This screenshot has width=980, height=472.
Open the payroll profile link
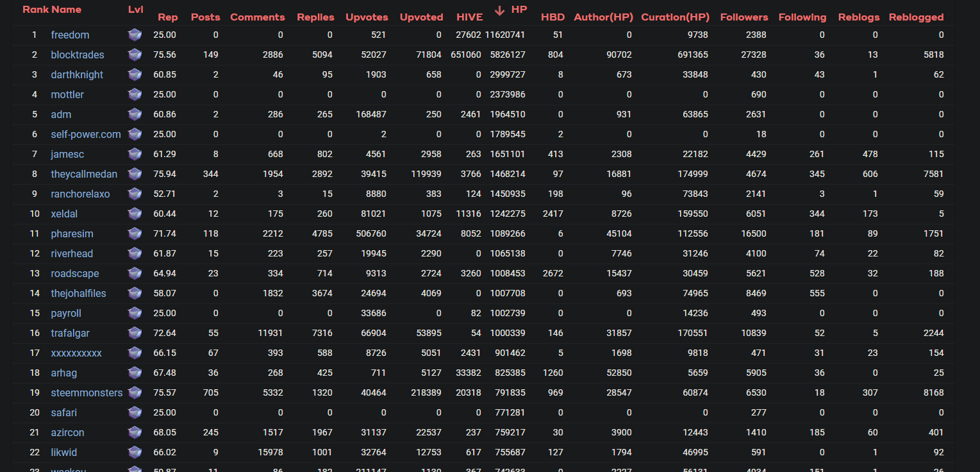pos(66,313)
